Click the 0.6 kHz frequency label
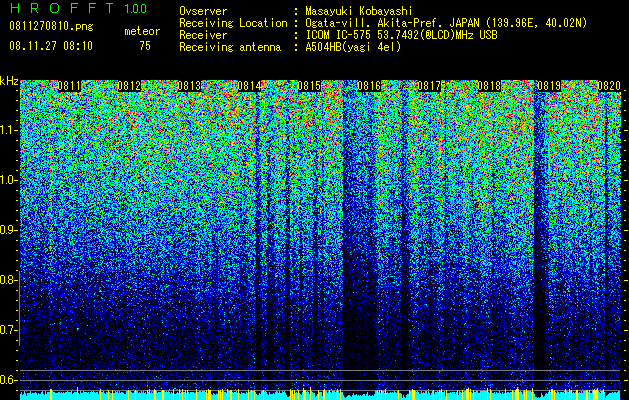629x400 pixels. pos(8,380)
